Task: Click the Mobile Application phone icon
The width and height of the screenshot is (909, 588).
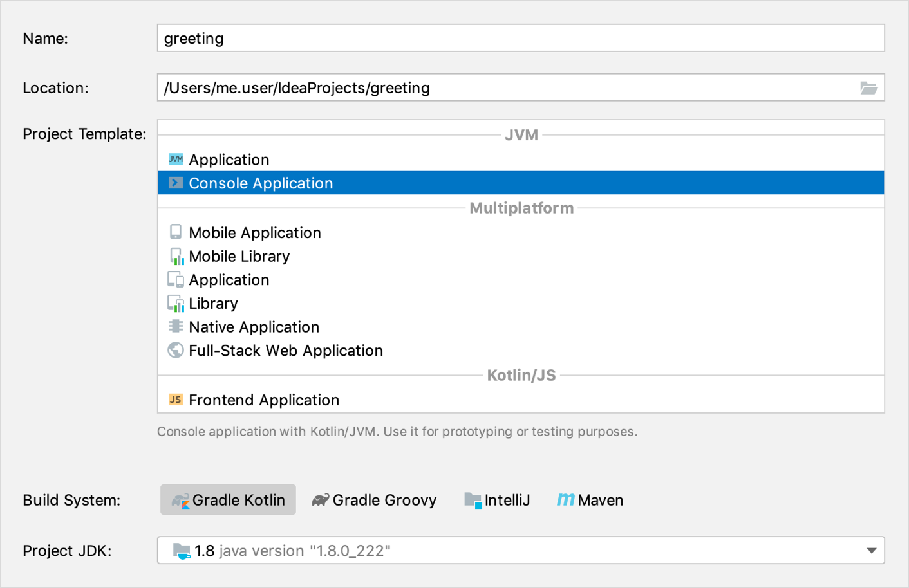Action: pyautogui.click(x=174, y=232)
